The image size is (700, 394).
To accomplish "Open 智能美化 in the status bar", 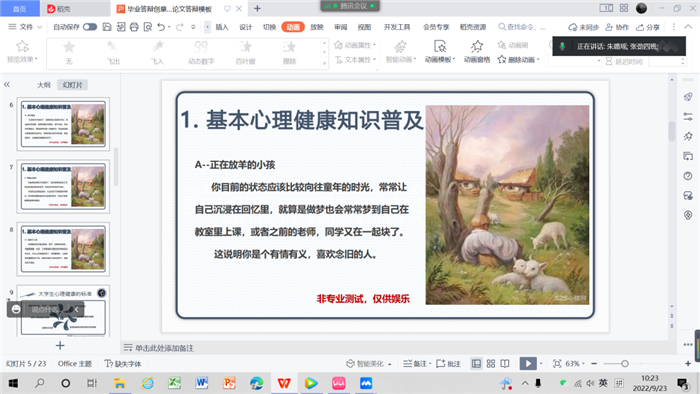I will 369,364.
